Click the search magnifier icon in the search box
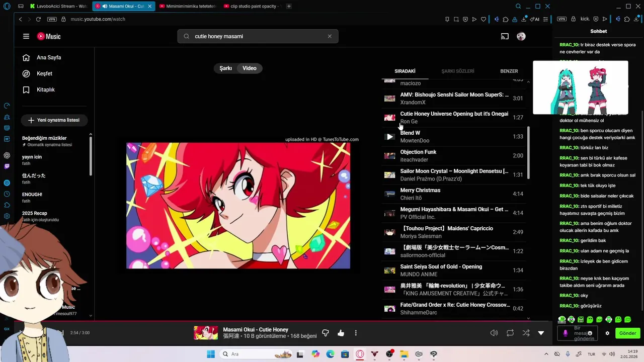The width and height of the screenshot is (644, 362). click(x=187, y=36)
